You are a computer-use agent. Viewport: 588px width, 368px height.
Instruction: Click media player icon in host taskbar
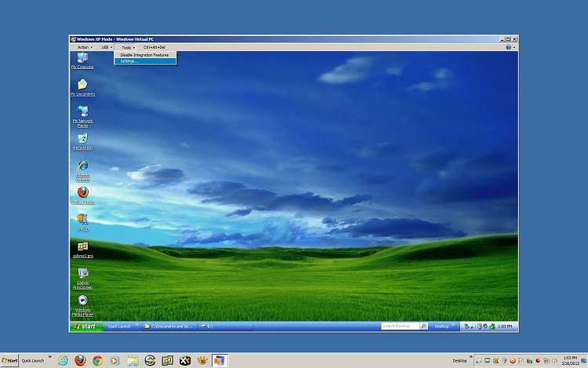tap(114, 360)
